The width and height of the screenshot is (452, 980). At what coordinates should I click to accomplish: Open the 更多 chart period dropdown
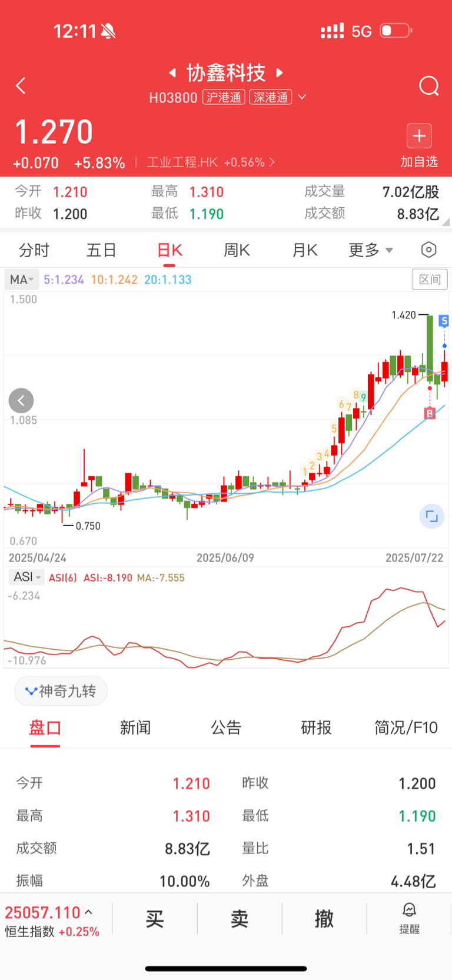coord(370,250)
